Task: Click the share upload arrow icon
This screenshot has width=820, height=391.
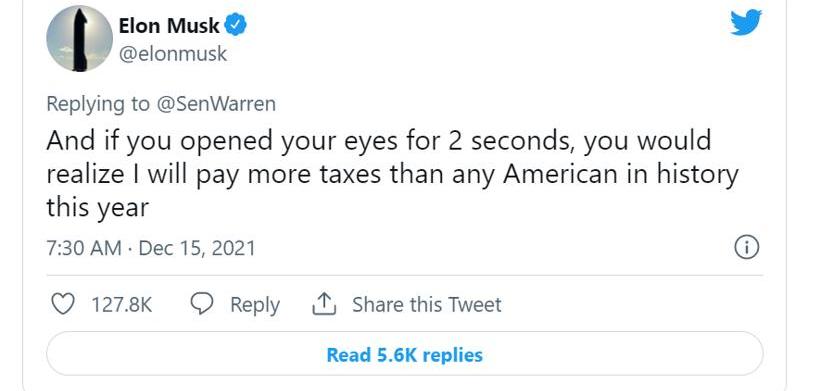Action: pos(324,304)
